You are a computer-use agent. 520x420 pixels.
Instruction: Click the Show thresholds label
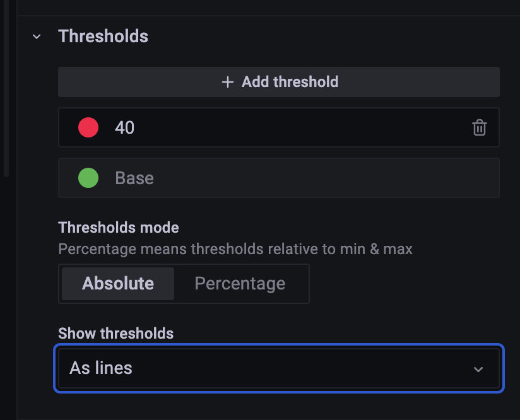pyautogui.click(x=115, y=333)
